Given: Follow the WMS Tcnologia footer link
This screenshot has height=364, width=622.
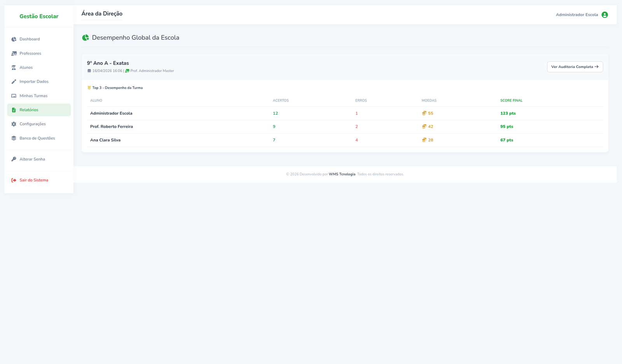Looking at the screenshot, I should tap(342, 174).
